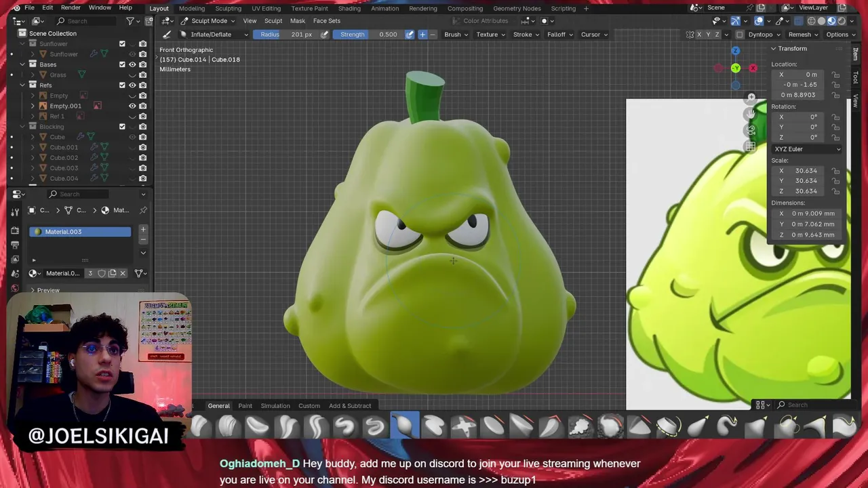Switch to wireframe viewport shading
Image resolution: width=868 pixels, height=488 pixels.
812,21
